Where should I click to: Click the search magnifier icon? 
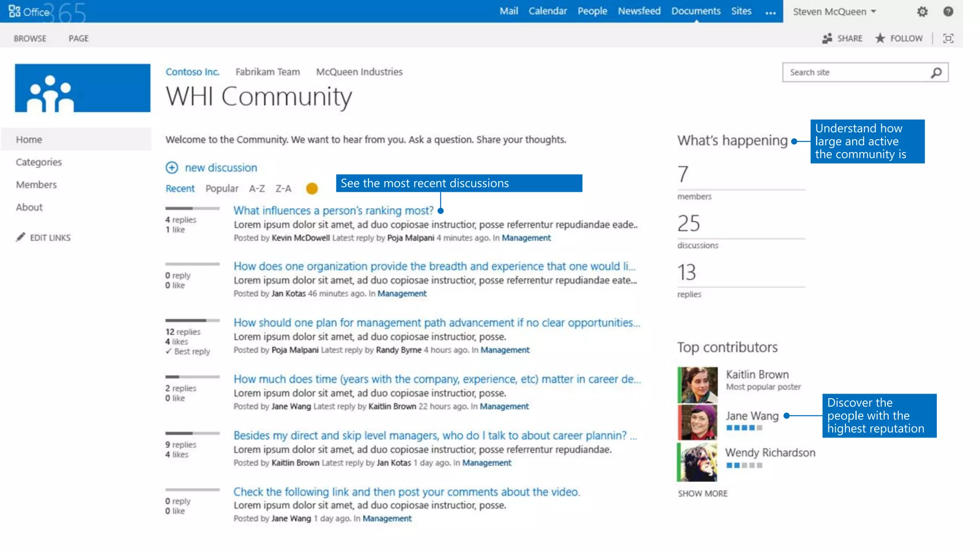(936, 72)
